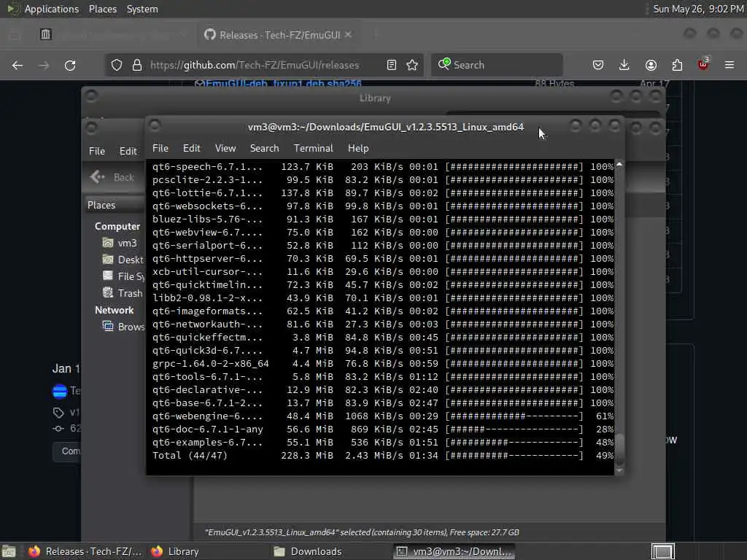Open the terminal Help menu
Viewport: 747px width, 560px height.
click(358, 148)
